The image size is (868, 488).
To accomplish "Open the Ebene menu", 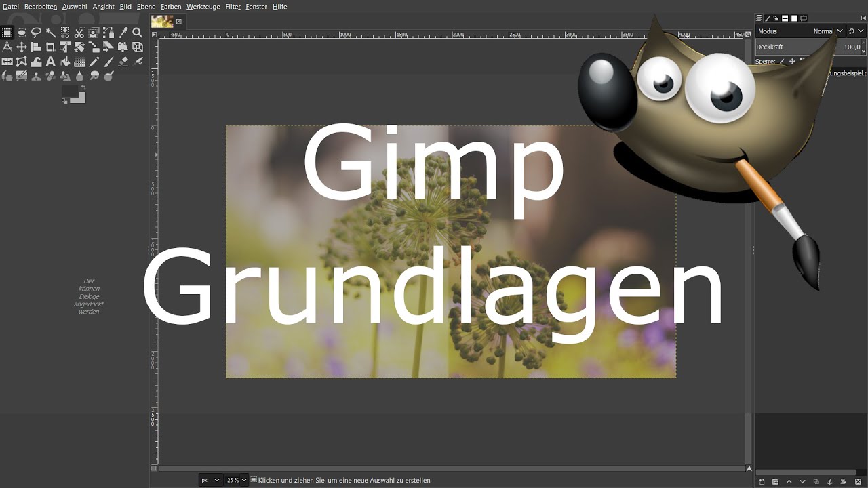I will click(146, 7).
